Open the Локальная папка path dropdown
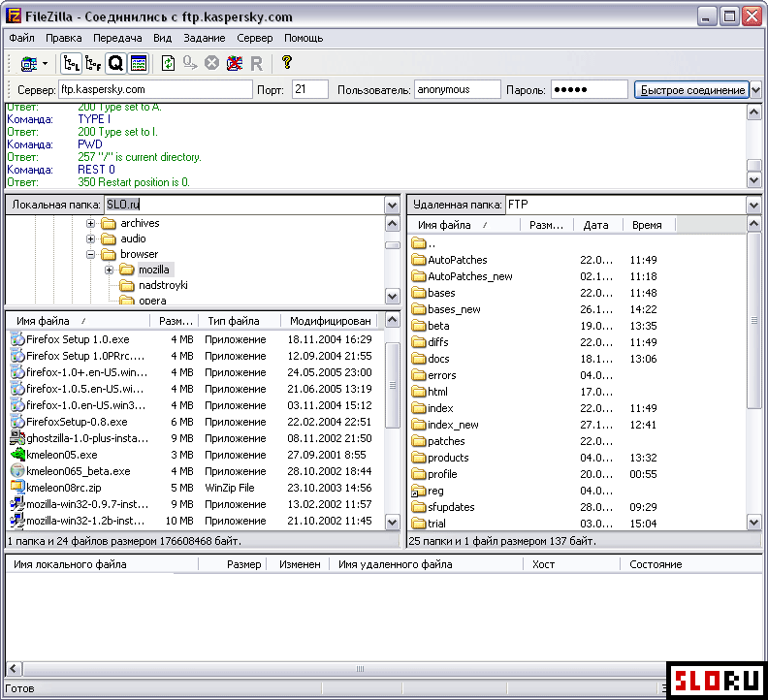The image size is (768, 700). click(x=392, y=205)
